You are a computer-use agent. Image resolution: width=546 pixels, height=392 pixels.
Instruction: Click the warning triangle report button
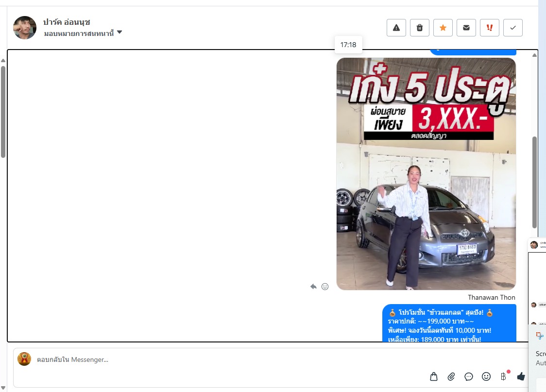point(396,28)
